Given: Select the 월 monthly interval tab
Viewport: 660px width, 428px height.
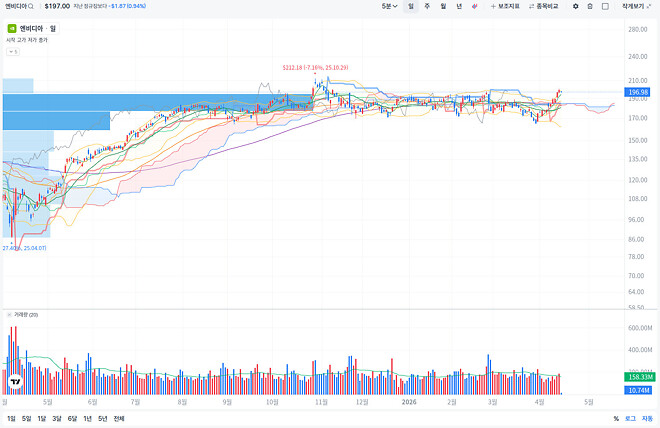Looking at the screenshot, I should (x=443, y=6).
